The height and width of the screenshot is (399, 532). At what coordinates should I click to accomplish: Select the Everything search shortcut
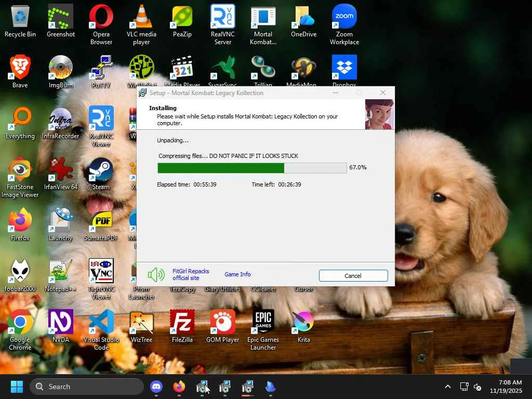[20, 123]
